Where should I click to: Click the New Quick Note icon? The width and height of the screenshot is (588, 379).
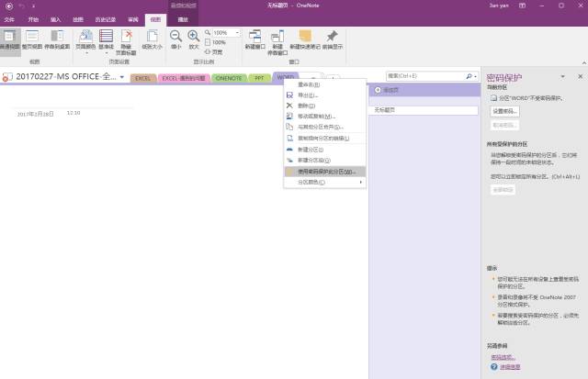pyautogui.click(x=305, y=39)
